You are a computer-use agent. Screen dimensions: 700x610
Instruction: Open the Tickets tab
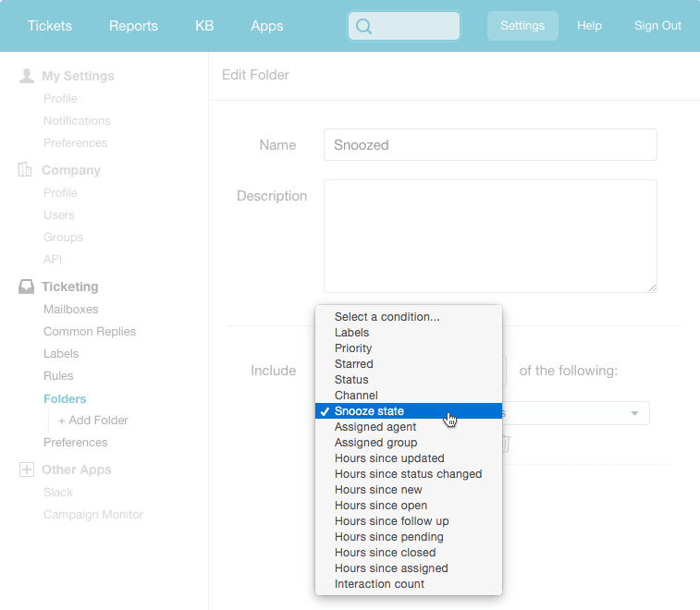[x=49, y=26]
